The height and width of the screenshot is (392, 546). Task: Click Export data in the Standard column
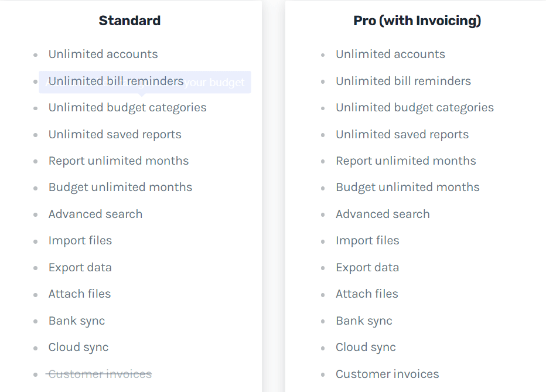tap(80, 268)
